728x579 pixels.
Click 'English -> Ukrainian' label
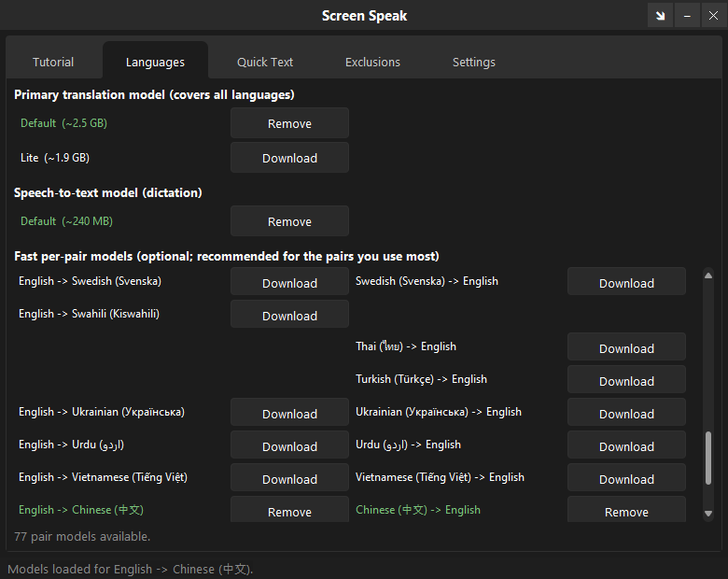[x=102, y=412]
